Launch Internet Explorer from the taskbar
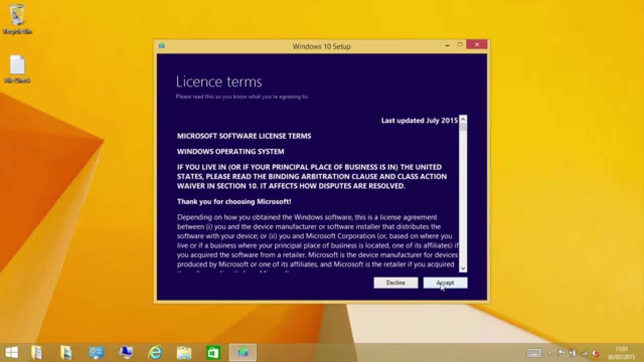Viewport: 644px width, 362px height. tap(155, 352)
